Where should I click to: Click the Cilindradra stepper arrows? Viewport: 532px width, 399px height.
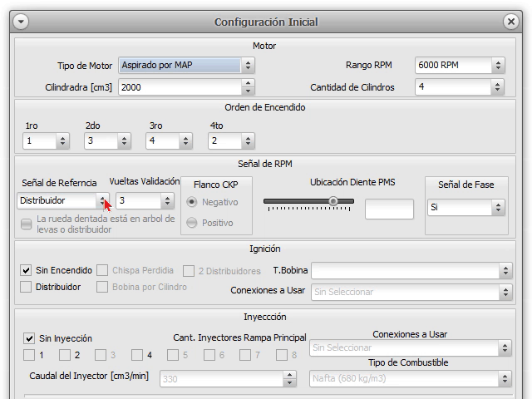(x=248, y=86)
